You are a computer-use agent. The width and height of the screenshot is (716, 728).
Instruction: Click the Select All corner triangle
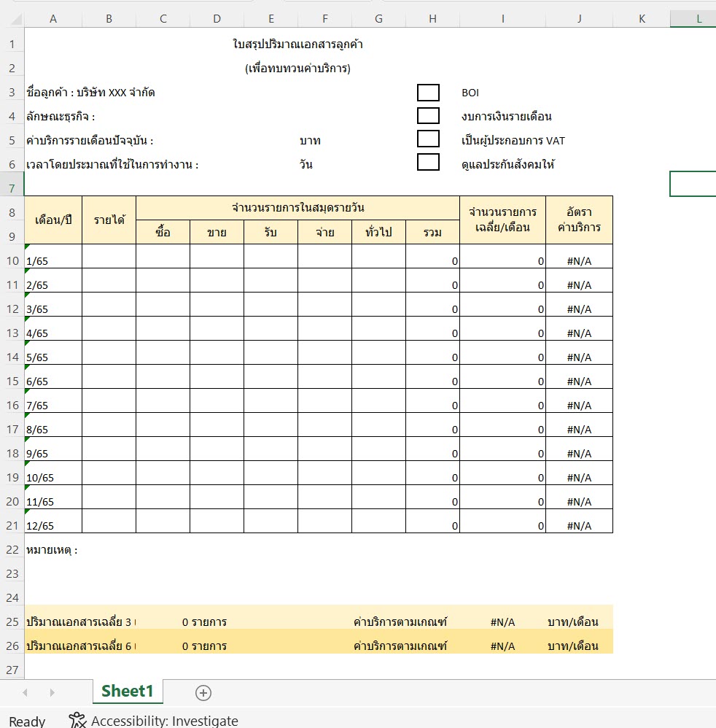point(16,19)
